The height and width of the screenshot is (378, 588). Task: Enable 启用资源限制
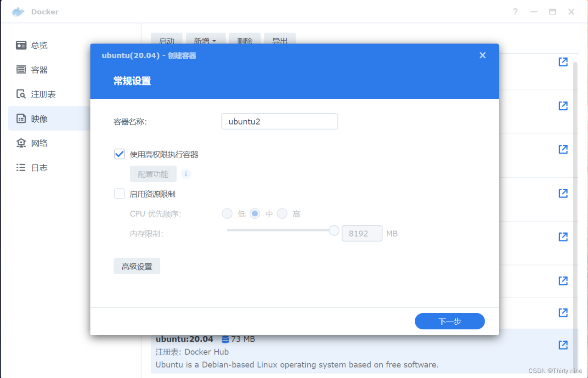[x=119, y=193]
